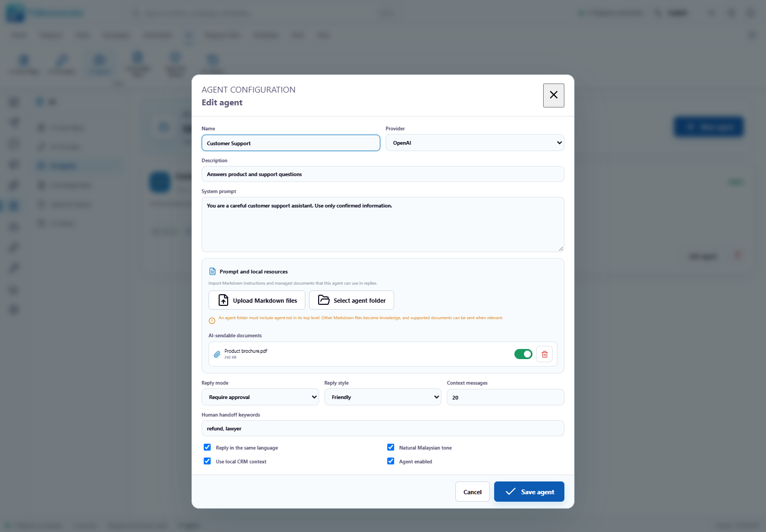The width and height of the screenshot is (766, 532).
Task: Click the document icon next to Prompt and local resources
Action: [212, 271]
